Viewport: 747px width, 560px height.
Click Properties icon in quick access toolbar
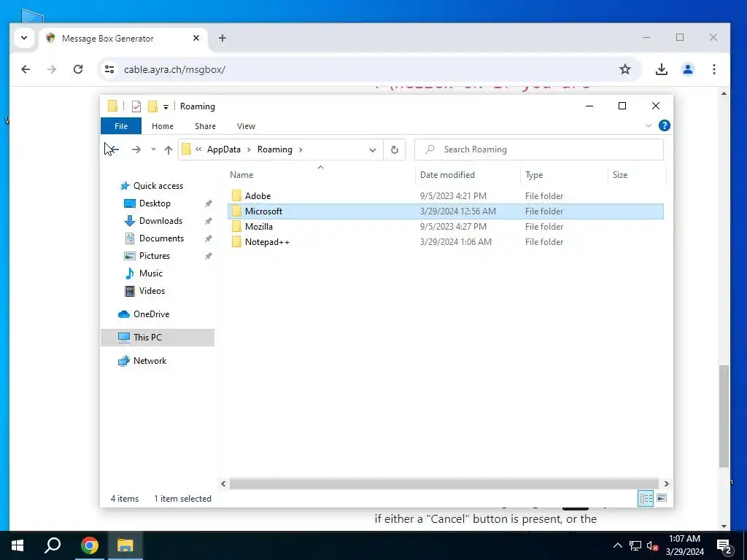pyautogui.click(x=136, y=106)
